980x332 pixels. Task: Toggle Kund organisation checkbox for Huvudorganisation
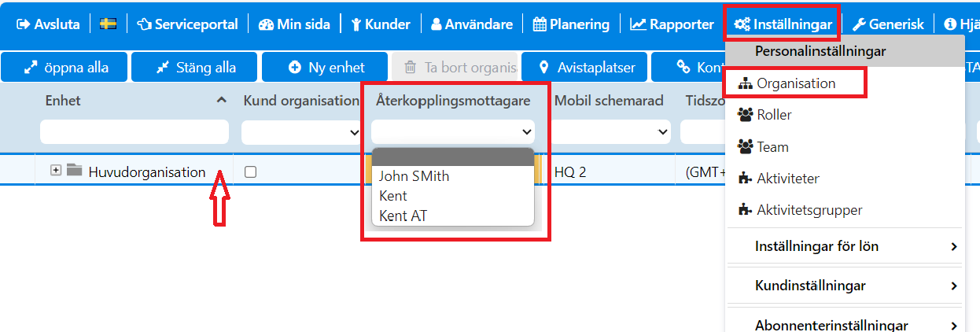(250, 172)
